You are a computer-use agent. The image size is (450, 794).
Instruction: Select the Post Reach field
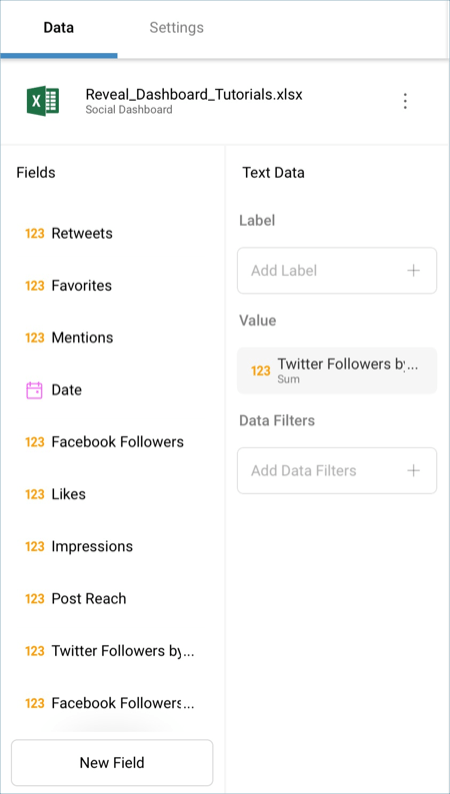tap(112, 599)
